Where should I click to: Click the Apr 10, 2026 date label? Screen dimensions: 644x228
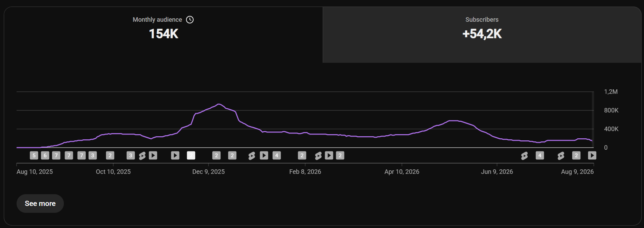coord(402,172)
